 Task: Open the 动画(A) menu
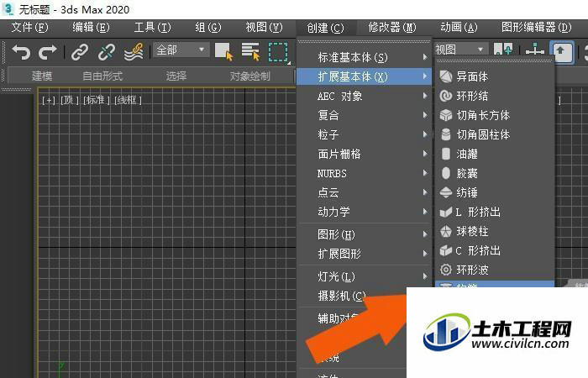click(459, 28)
